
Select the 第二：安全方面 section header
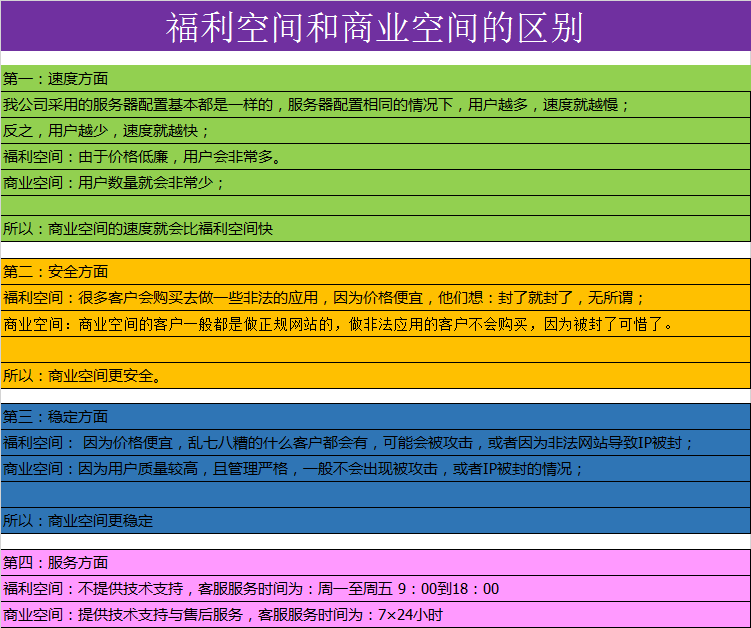pyautogui.click(x=55, y=272)
